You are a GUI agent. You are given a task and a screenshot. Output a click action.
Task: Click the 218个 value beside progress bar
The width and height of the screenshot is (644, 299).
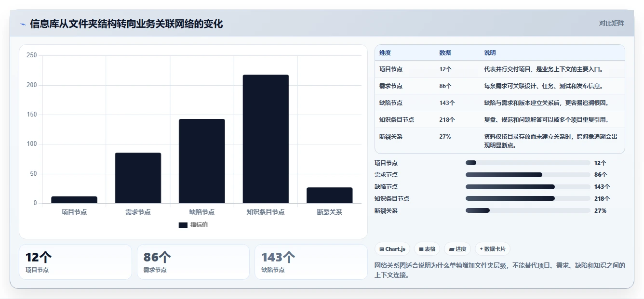[602, 199]
